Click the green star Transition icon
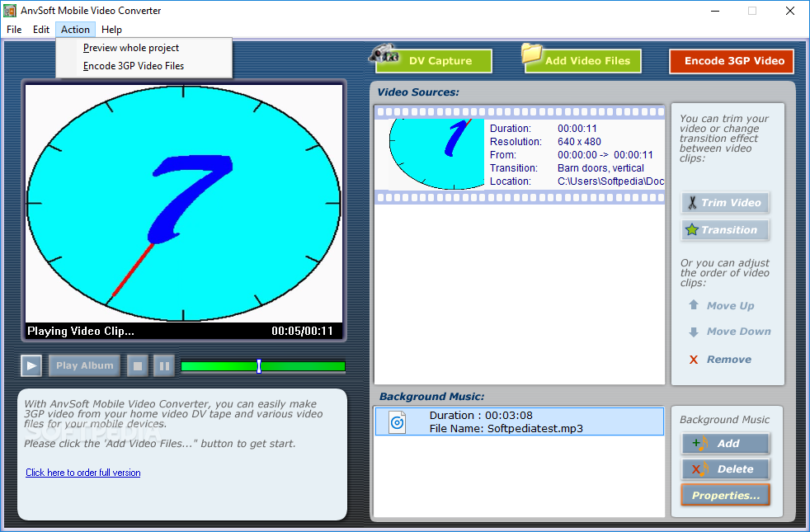 tap(692, 229)
